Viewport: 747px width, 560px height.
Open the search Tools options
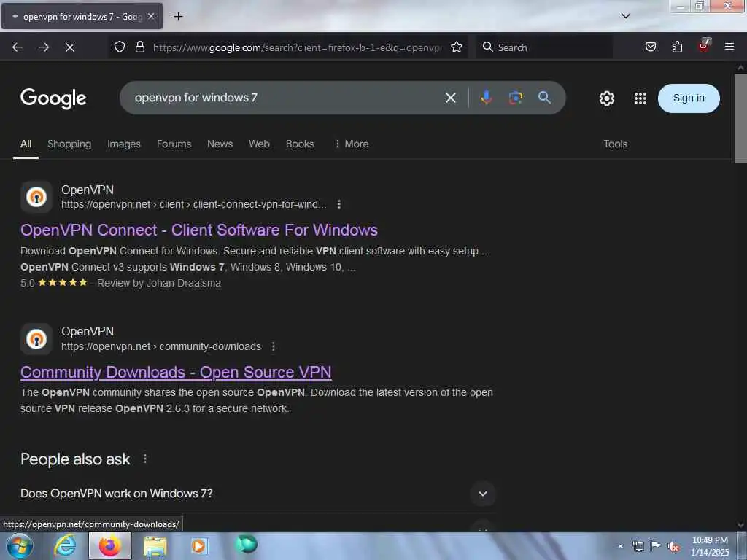click(x=615, y=144)
